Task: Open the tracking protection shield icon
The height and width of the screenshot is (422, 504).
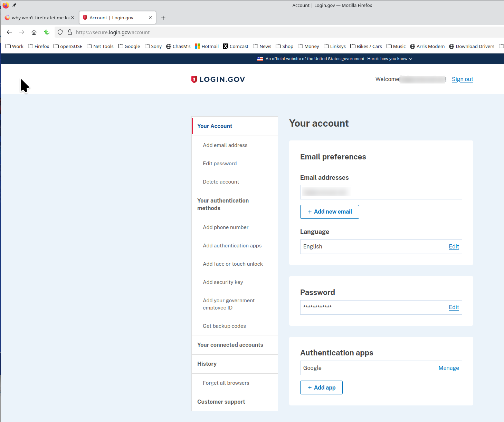Action: pyautogui.click(x=60, y=32)
